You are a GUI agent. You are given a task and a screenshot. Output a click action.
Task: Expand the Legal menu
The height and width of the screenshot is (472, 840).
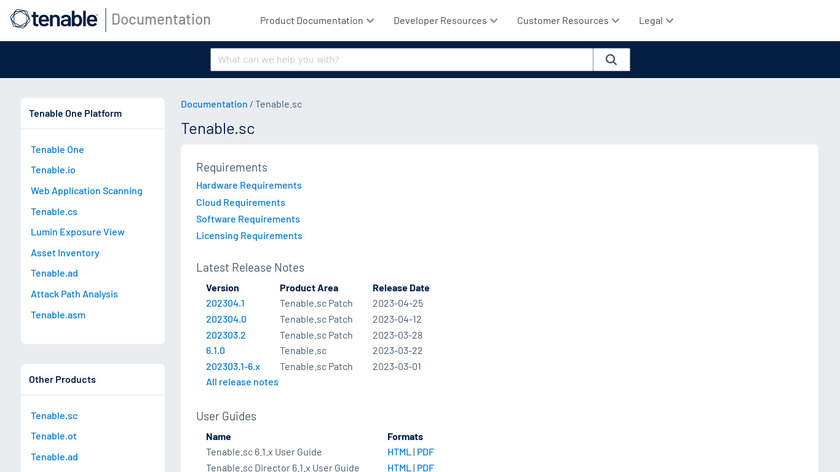click(656, 20)
